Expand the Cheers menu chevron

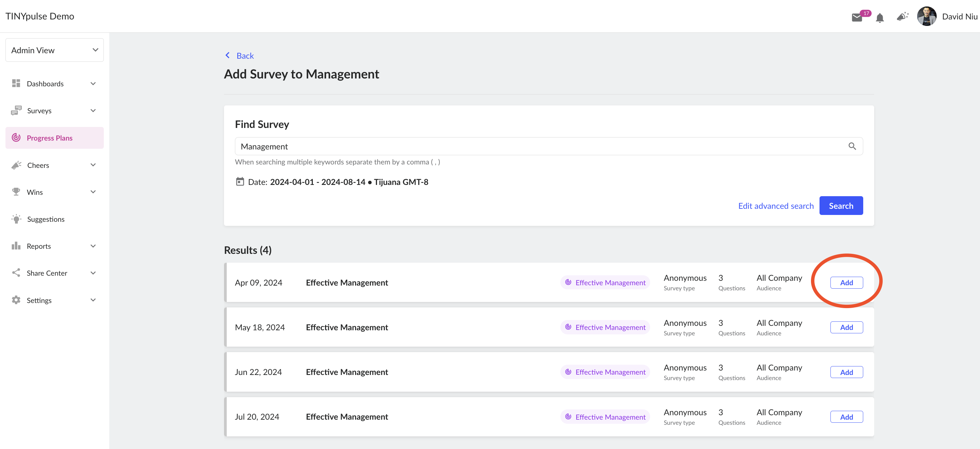93,164
